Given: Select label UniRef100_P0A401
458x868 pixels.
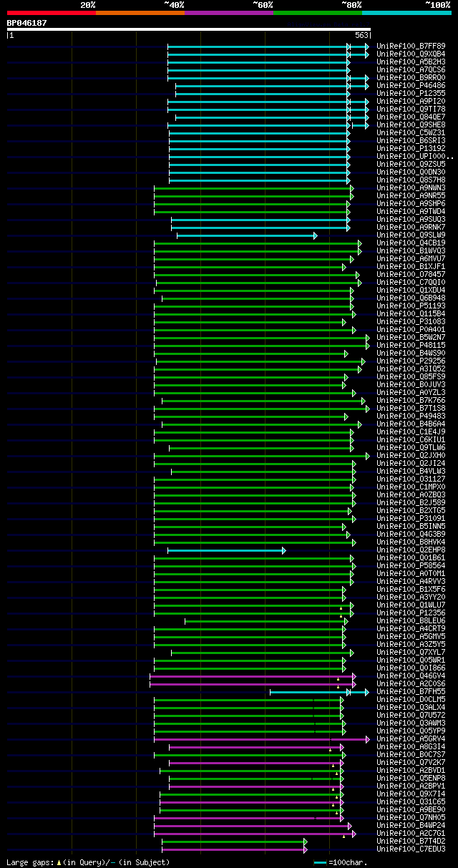Looking at the screenshot, I should 410,329.
